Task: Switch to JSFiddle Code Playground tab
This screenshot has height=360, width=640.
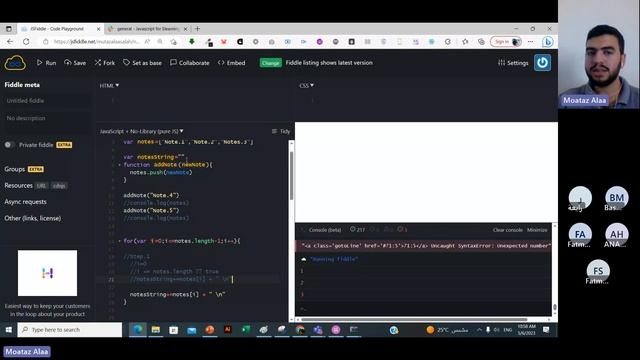Action: click(x=57, y=29)
